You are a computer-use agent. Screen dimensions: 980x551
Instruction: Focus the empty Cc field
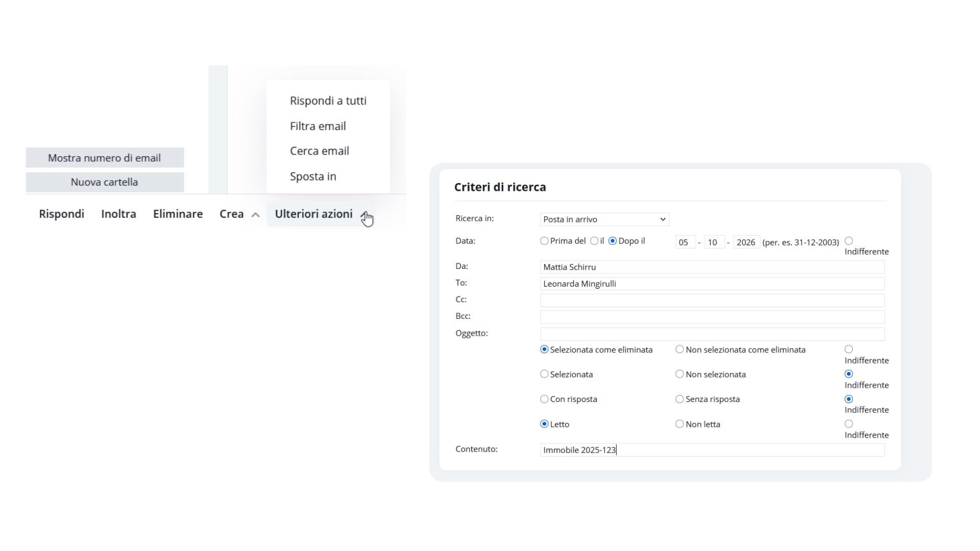point(713,300)
